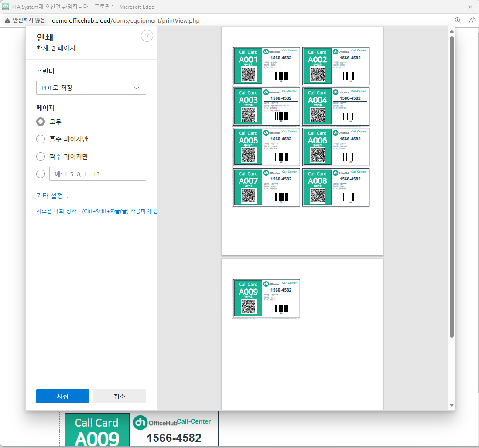479x448 pixels.
Task: Open the PDF로 저장 printer dropdown
Action: 91,88
